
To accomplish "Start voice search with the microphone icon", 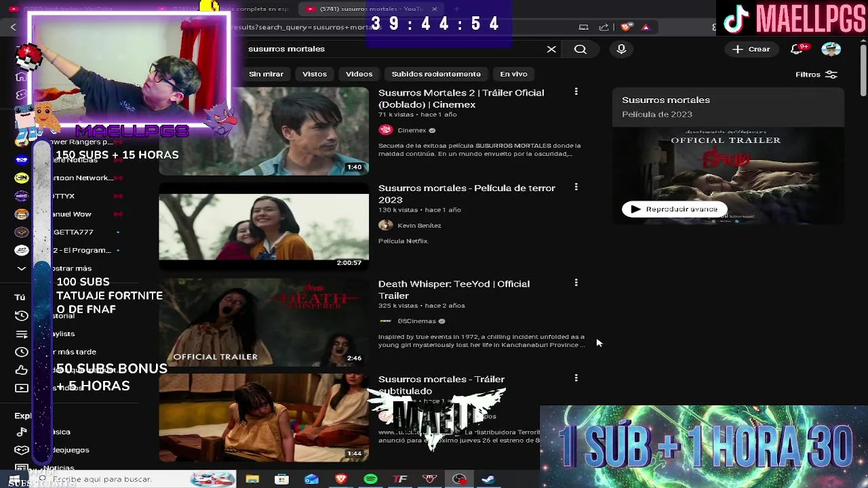I will point(621,49).
